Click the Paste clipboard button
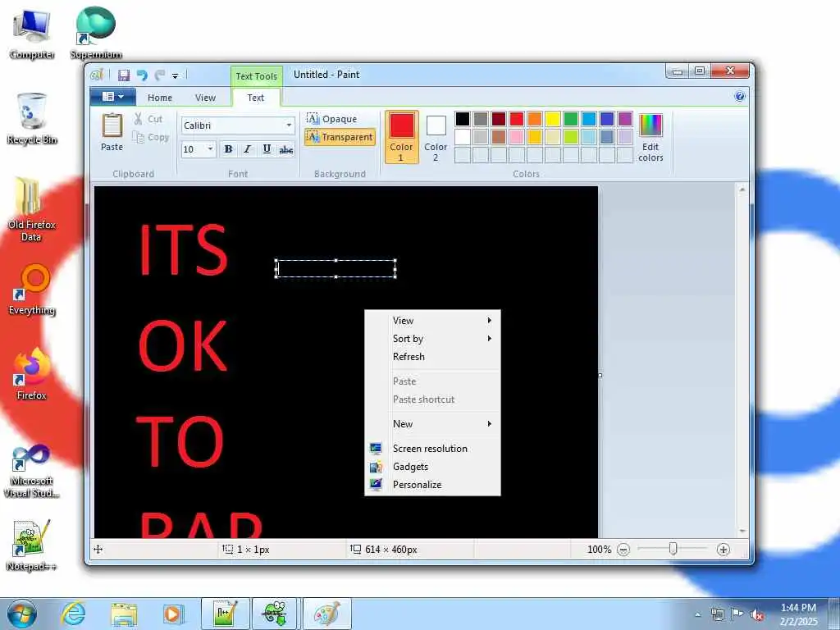The height and width of the screenshot is (630, 840). click(112, 132)
